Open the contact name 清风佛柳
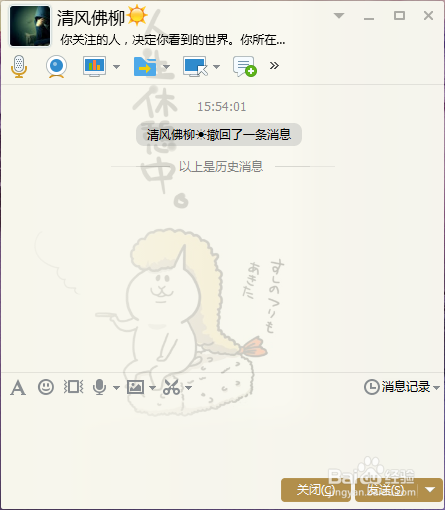This screenshot has width=445, height=510. coord(91,17)
